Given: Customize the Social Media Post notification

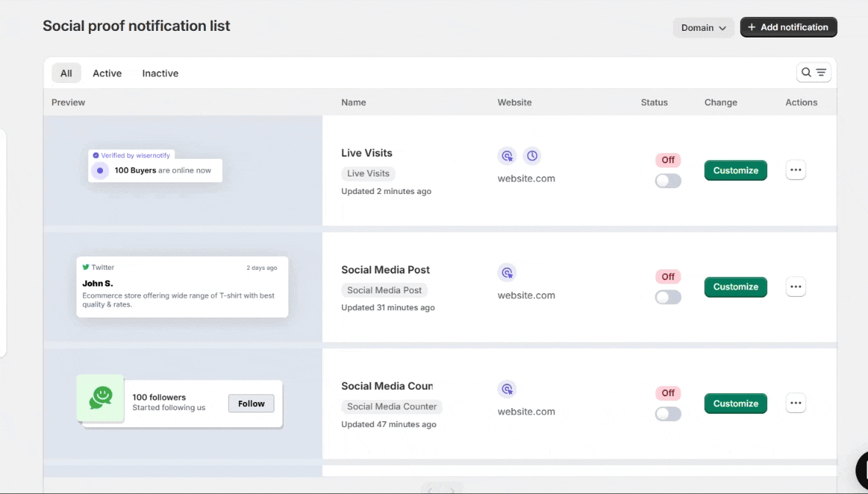Looking at the screenshot, I should [x=736, y=287].
